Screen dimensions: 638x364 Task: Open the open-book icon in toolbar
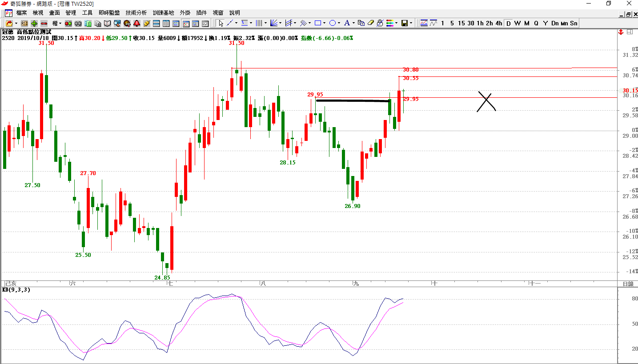108,24
